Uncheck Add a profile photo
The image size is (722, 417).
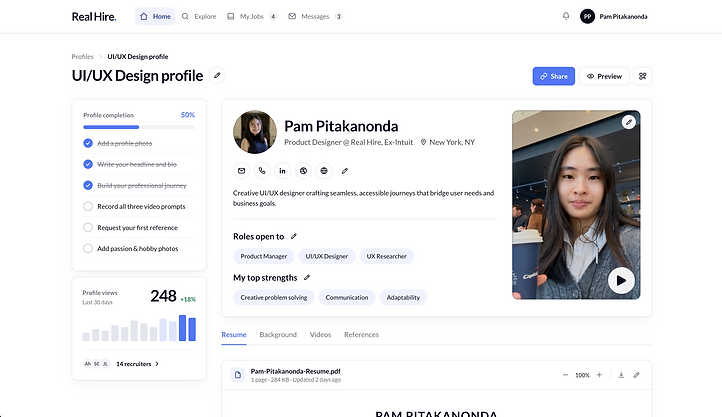[88, 143]
